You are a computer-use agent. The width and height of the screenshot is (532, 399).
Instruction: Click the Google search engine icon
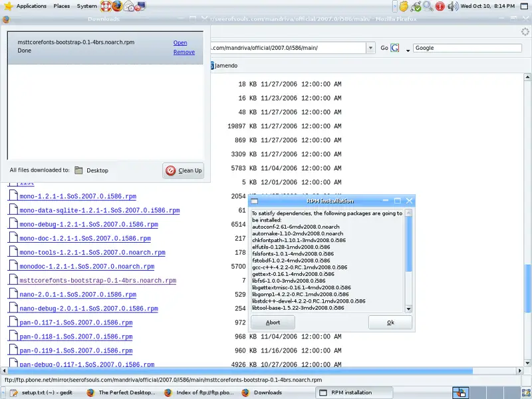[x=395, y=48]
